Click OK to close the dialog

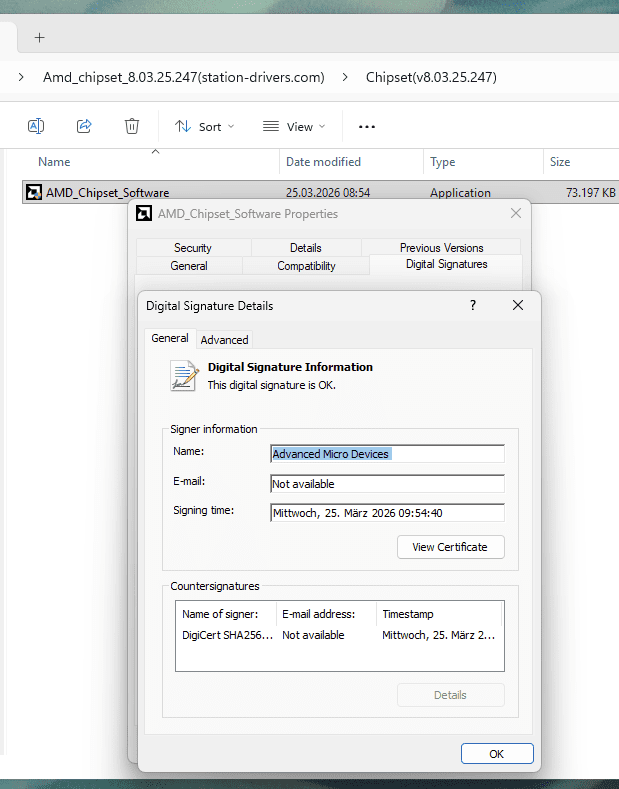pyautogui.click(x=497, y=754)
